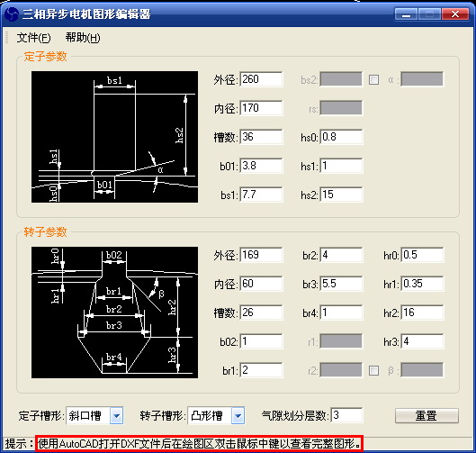476x453 pixels.
Task: Click the hr0 field showing 0.5
Action: click(422, 255)
